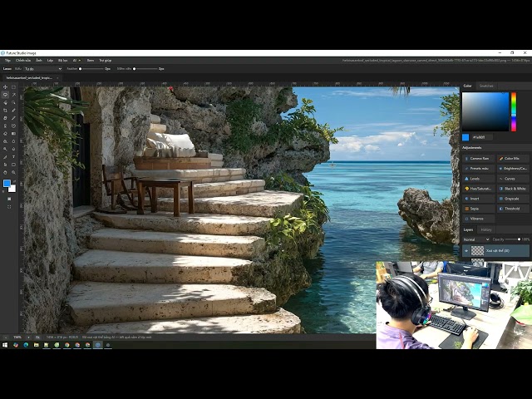Click the current color swatch beside the hex field
The width and height of the screenshot is (532, 399).
[x=465, y=137]
